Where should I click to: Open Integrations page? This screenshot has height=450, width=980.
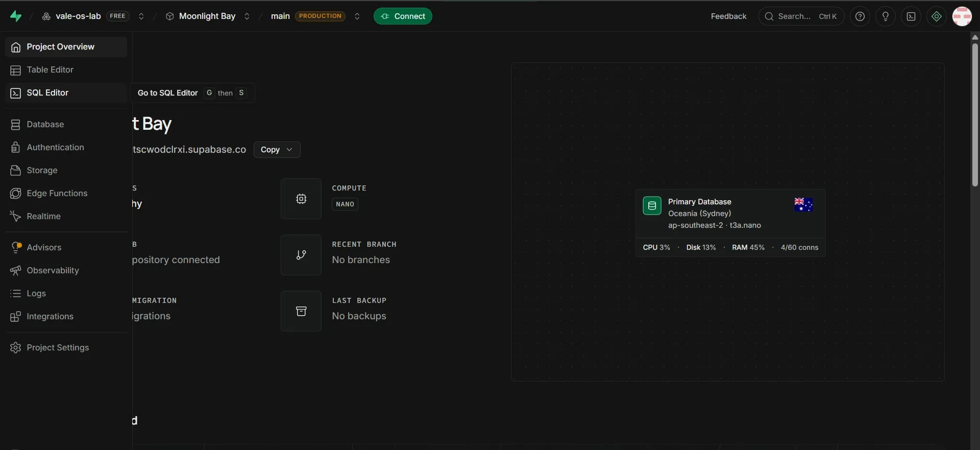(66, 317)
